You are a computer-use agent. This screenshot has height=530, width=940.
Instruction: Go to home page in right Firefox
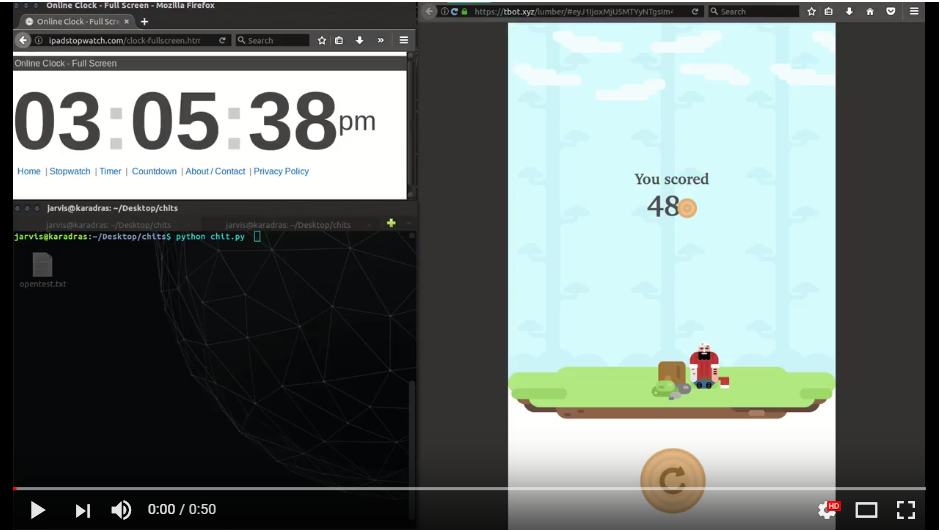tap(870, 11)
